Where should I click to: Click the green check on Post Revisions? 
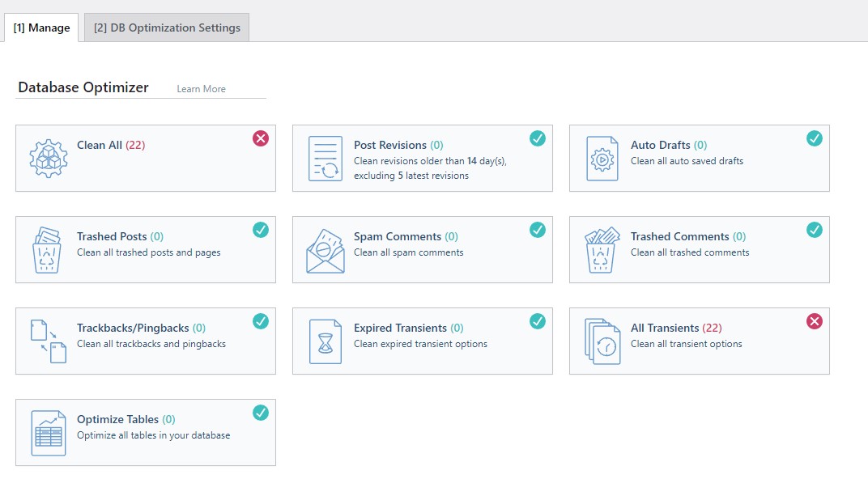[538, 138]
